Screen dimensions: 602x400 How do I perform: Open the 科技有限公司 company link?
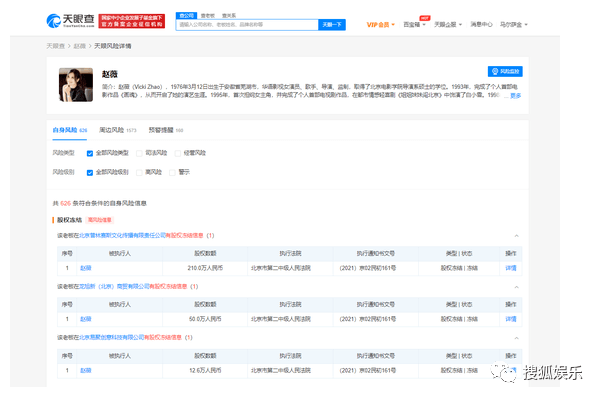coord(111,337)
